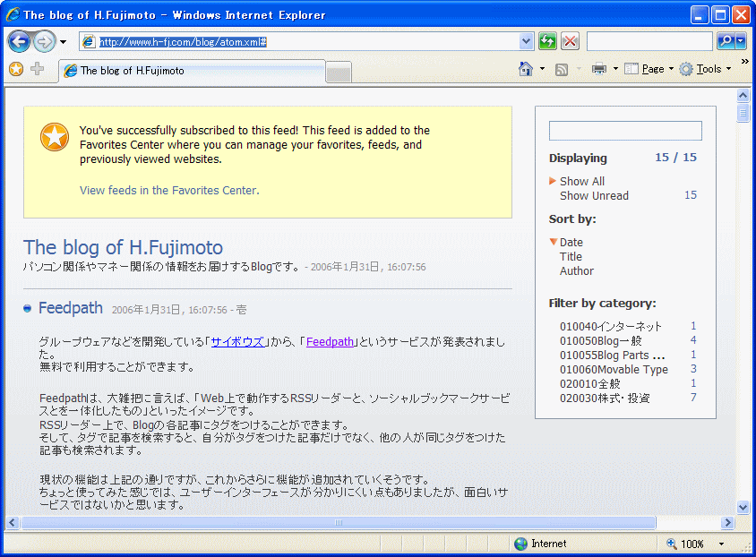This screenshot has height=557, width=756.
Task: Open the Feedpath article heading
Action: tap(71, 308)
